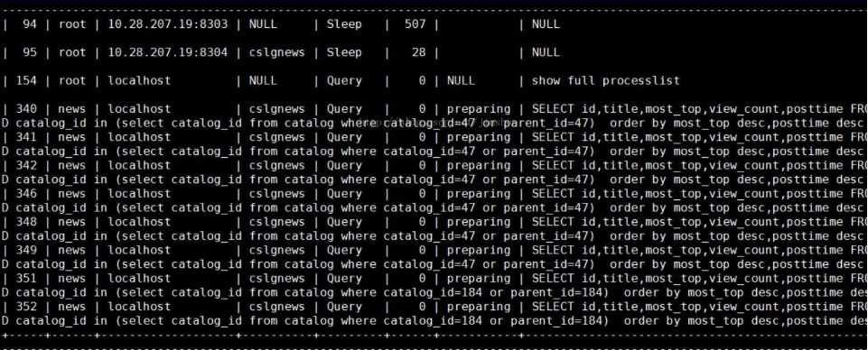Click the text 'show full processlist'
Viewport: 868px width, 350px height.
[x=605, y=80]
